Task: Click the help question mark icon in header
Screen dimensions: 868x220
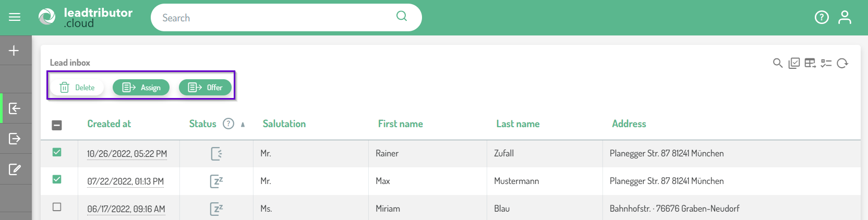Action: [822, 18]
